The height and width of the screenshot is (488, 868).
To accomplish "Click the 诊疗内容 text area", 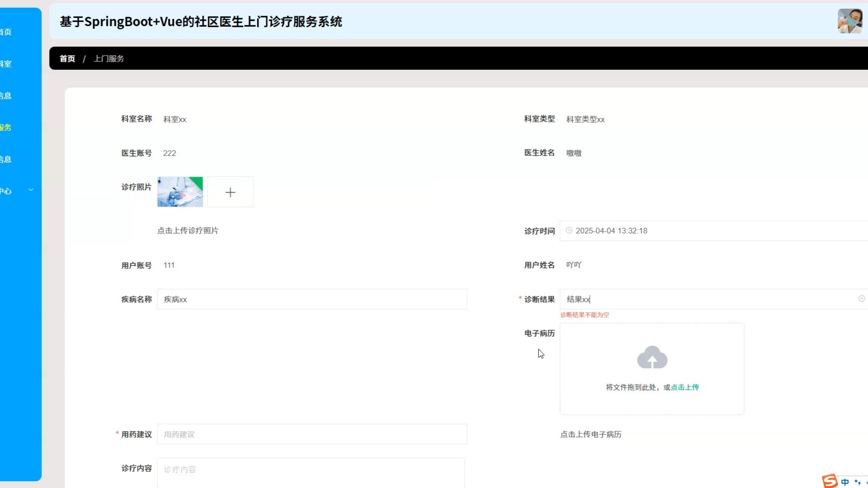I will 311,473.
